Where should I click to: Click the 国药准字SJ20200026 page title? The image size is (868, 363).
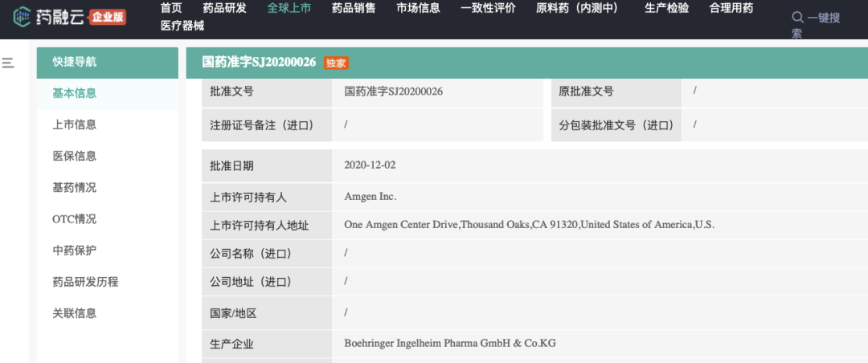pos(259,63)
